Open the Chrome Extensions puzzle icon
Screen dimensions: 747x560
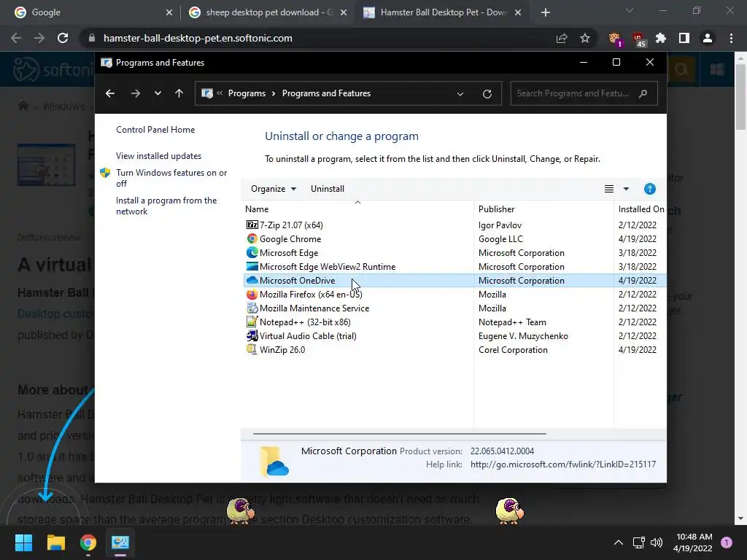(x=660, y=38)
